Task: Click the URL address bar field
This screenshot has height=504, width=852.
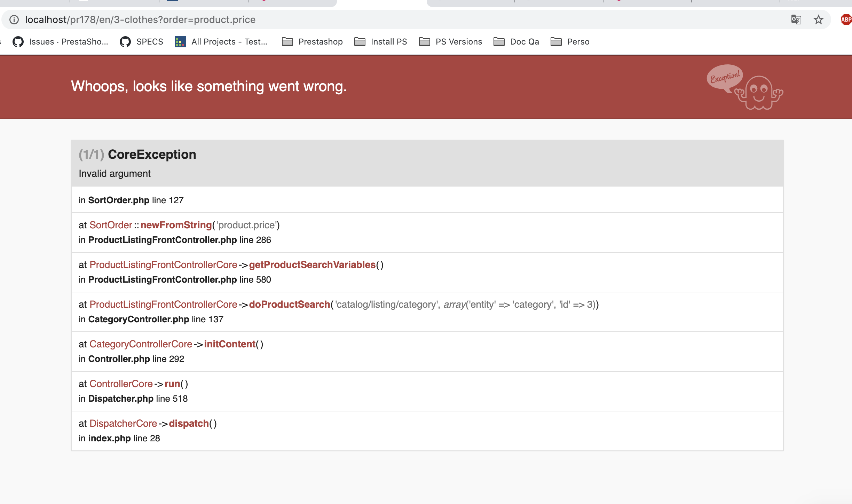Action: (x=383, y=19)
